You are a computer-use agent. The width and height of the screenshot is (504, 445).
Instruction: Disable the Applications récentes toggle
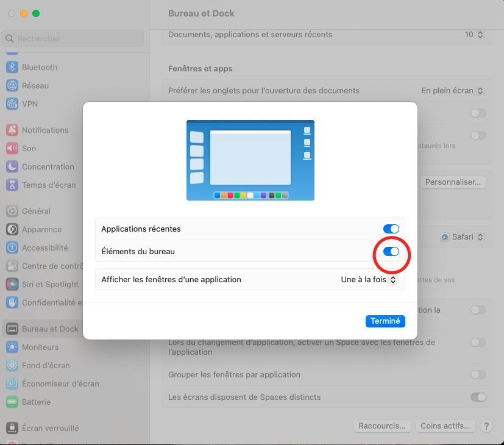coord(391,229)
